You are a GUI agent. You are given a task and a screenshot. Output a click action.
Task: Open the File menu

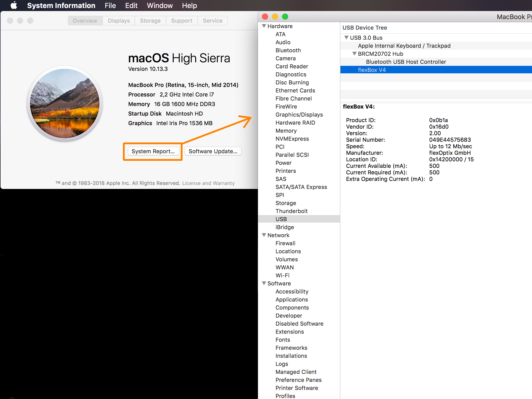(110, 6)
